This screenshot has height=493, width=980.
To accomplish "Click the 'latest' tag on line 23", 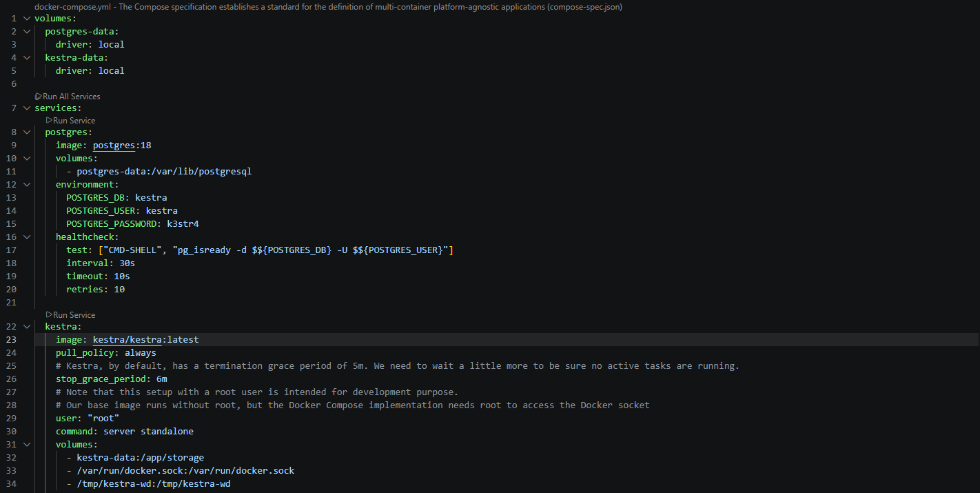I will pyautogui.click(x=183, y=340).
